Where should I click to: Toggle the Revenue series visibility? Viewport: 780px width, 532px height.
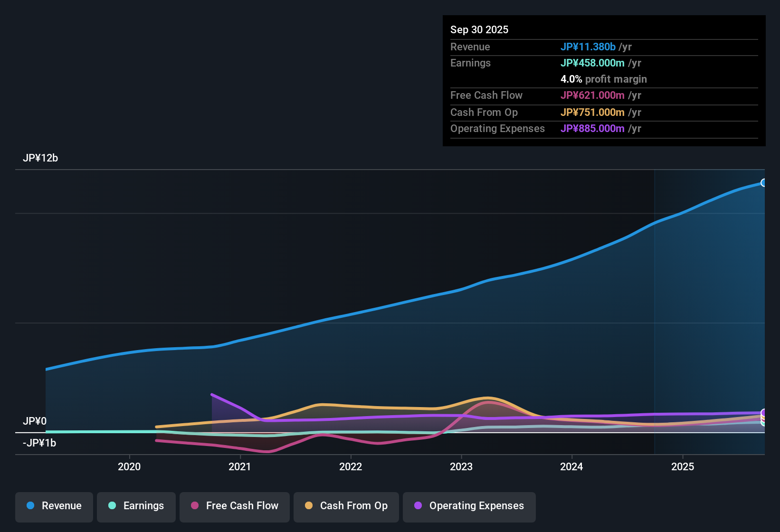click(x=54, y=506)
